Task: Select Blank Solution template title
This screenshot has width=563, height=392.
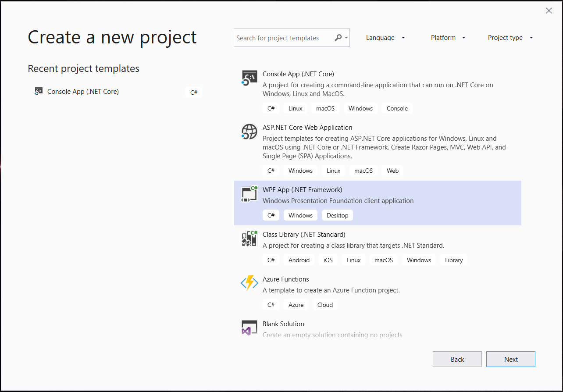Action: 283,324
